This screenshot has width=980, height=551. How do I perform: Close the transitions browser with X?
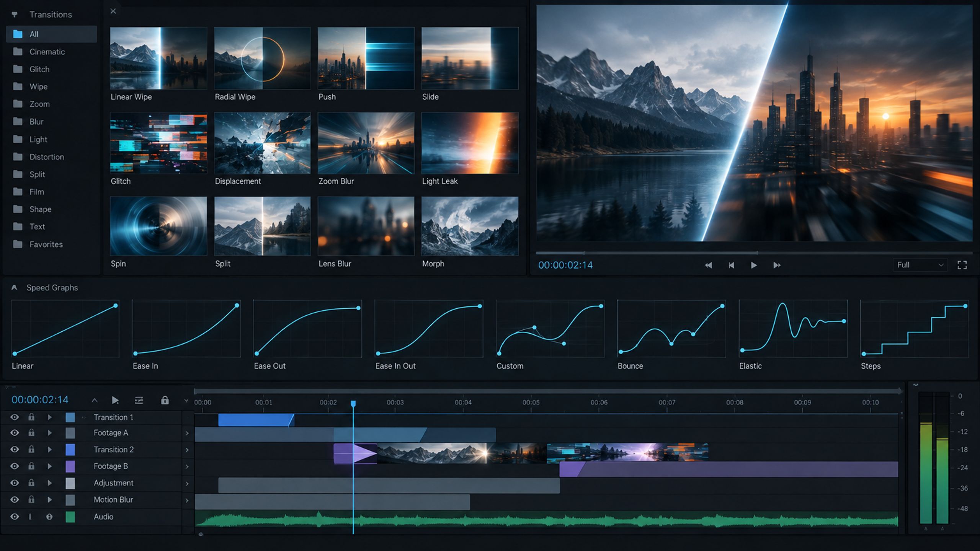click(113, 11)
